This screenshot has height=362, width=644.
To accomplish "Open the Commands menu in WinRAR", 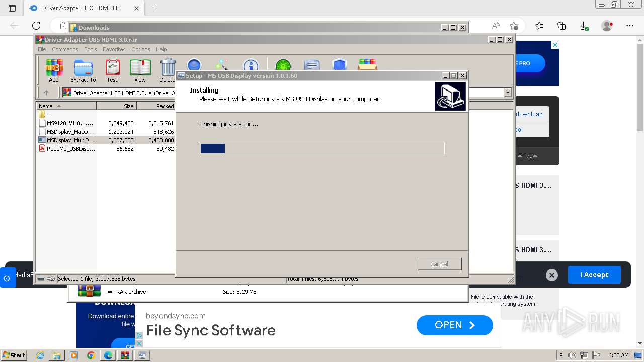I will 65,49.
